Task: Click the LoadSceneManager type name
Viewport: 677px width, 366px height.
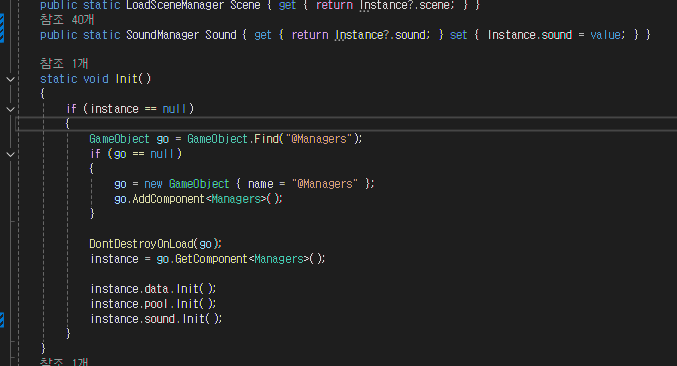Action: 175,5
